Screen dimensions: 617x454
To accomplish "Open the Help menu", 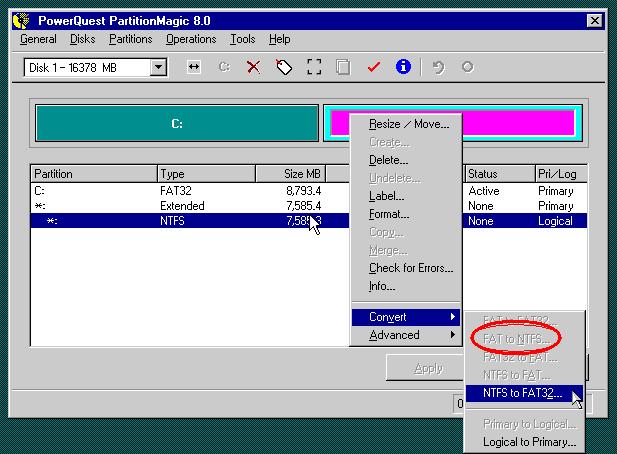I will (x=280, y=39).
